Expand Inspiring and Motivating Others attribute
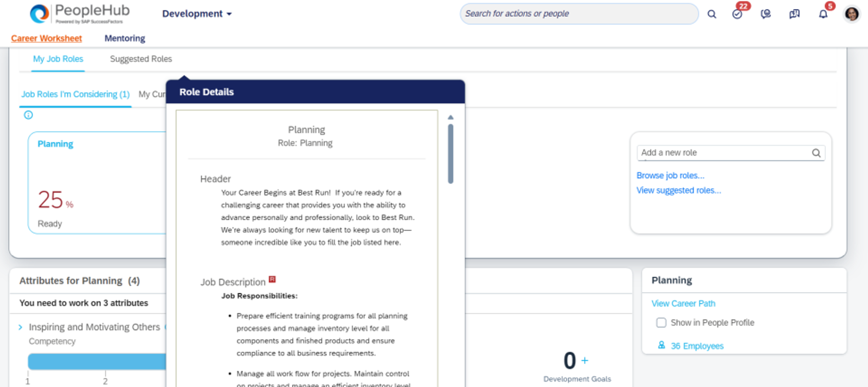This screenshot has width=868, height=387. coord(20,327)
